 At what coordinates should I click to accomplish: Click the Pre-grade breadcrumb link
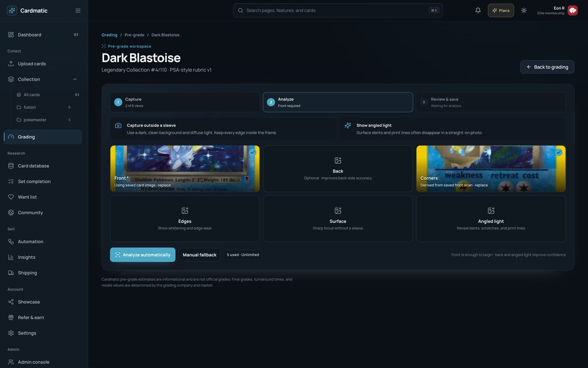134,35
